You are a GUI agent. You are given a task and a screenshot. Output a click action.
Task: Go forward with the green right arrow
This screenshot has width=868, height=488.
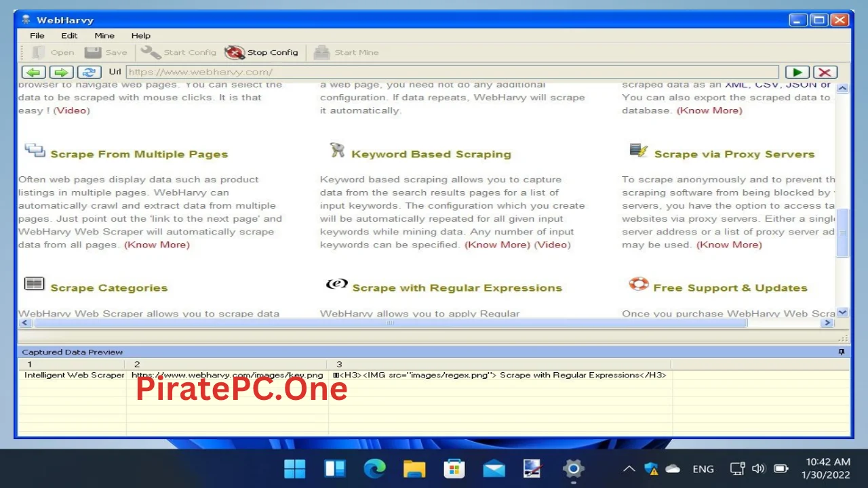(x=62, y=72)
